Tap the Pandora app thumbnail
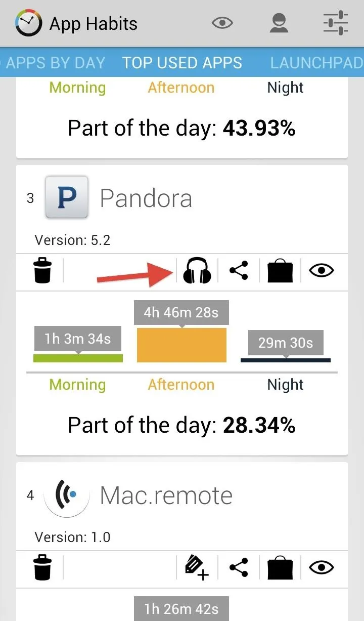364x621 pixels. click(67, 197)
